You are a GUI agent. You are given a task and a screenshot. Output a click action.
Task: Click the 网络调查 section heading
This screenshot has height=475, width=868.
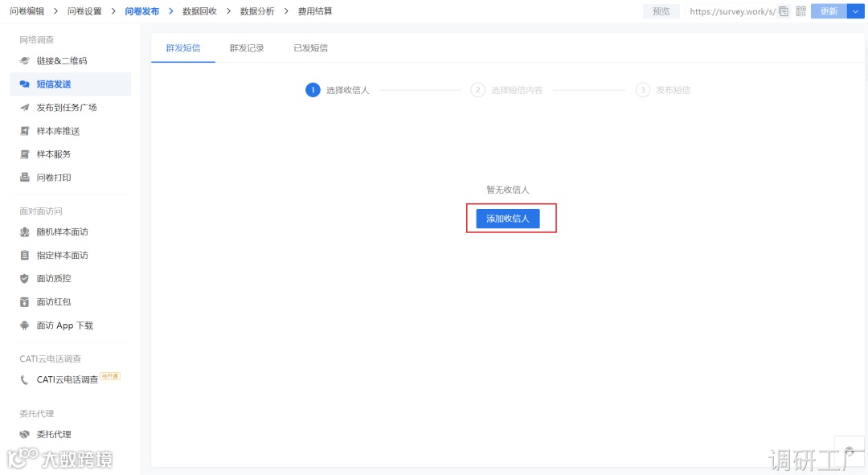[36, 40]
